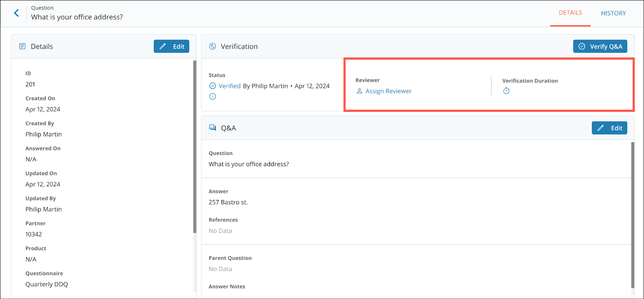The height and width of the screenshot is (299, 644).
Task: Click the Verification panel header icon
Action: (x=213, y=46)
